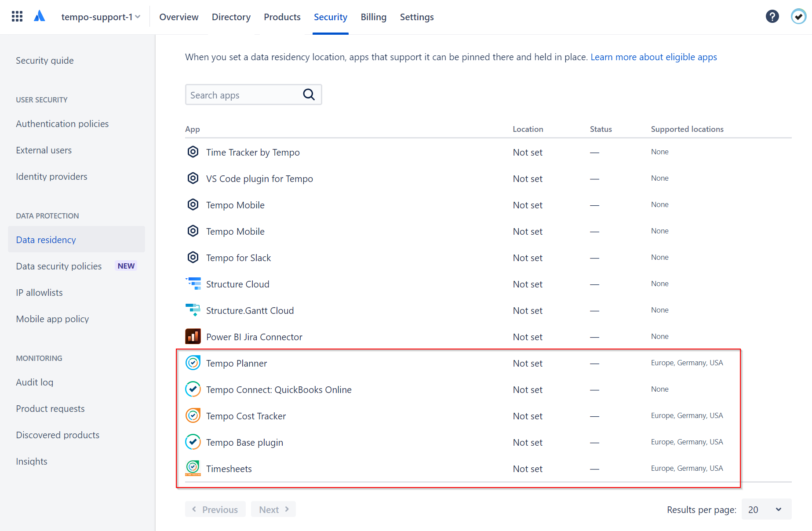The height and width of the screenshot is (531, 812).
Task: Click the search magnifier icon
Action: pos(309,95)
